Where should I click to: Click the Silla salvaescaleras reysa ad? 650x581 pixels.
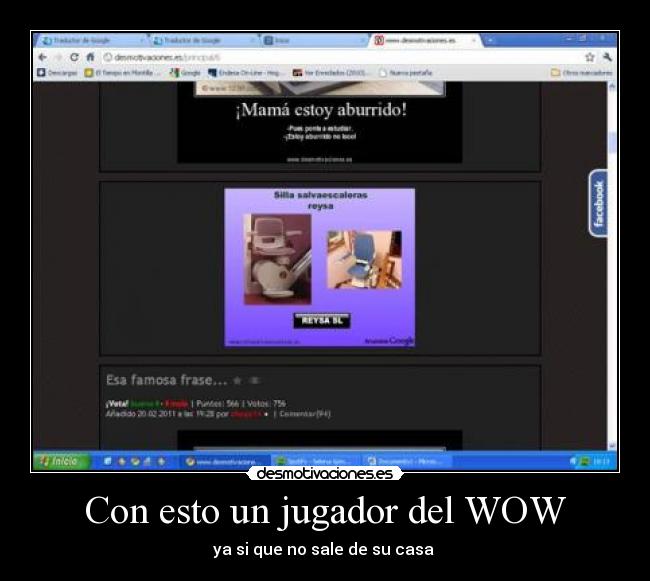point(320,267)
